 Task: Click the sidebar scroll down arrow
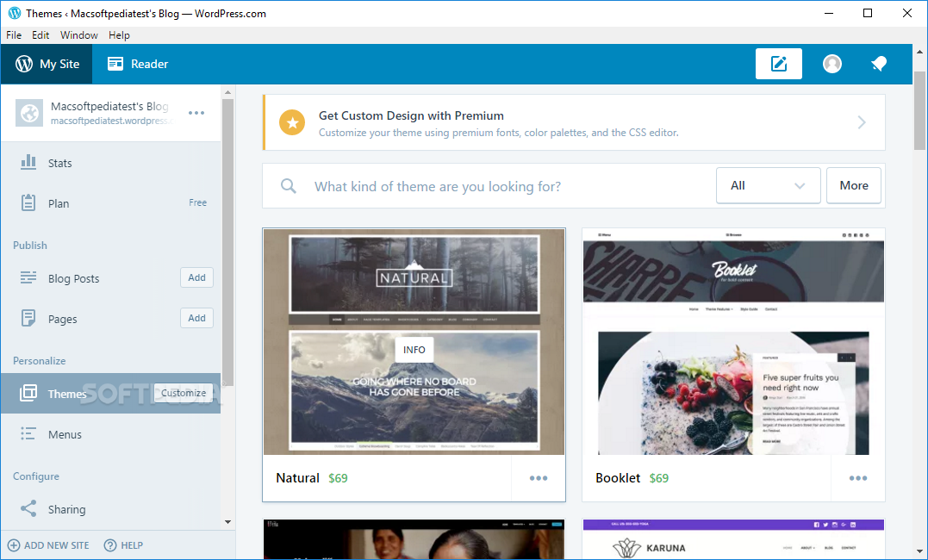click(x=227, y=522)
